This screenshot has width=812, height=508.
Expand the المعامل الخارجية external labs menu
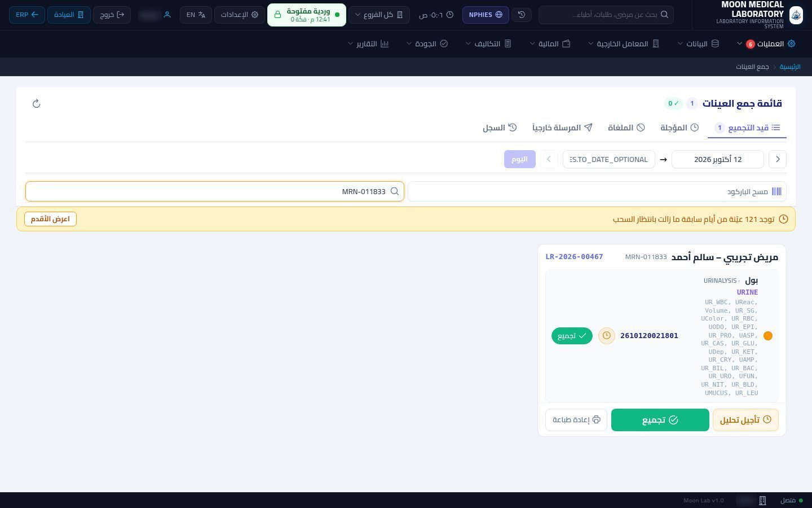[624, 43]
